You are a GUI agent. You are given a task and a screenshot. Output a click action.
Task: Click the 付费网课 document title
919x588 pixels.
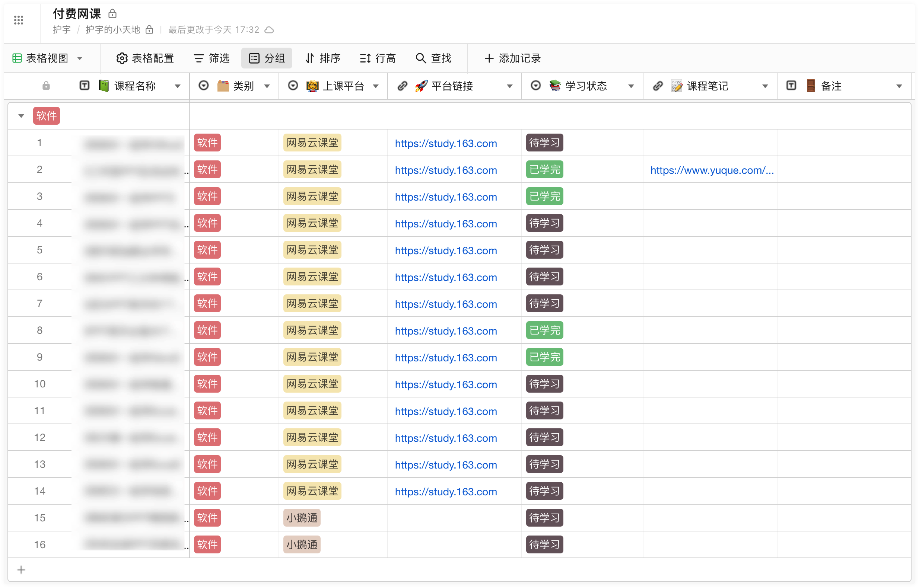(77, 14)
